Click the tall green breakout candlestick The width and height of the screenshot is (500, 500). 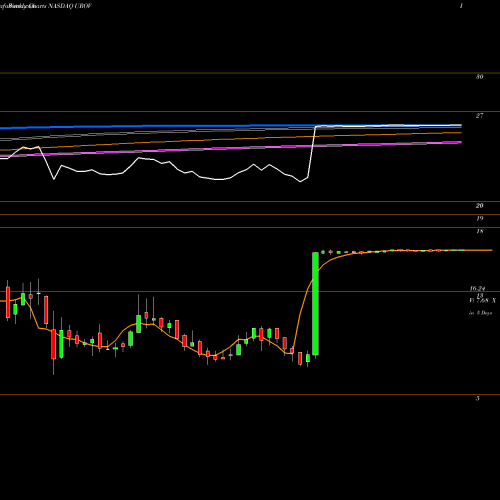click(315, 304)
